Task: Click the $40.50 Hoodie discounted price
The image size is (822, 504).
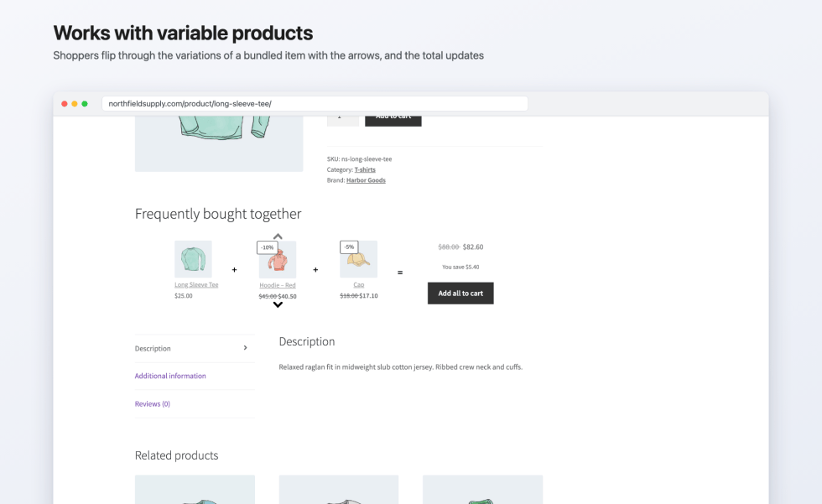Action: (x=287, y=297)
